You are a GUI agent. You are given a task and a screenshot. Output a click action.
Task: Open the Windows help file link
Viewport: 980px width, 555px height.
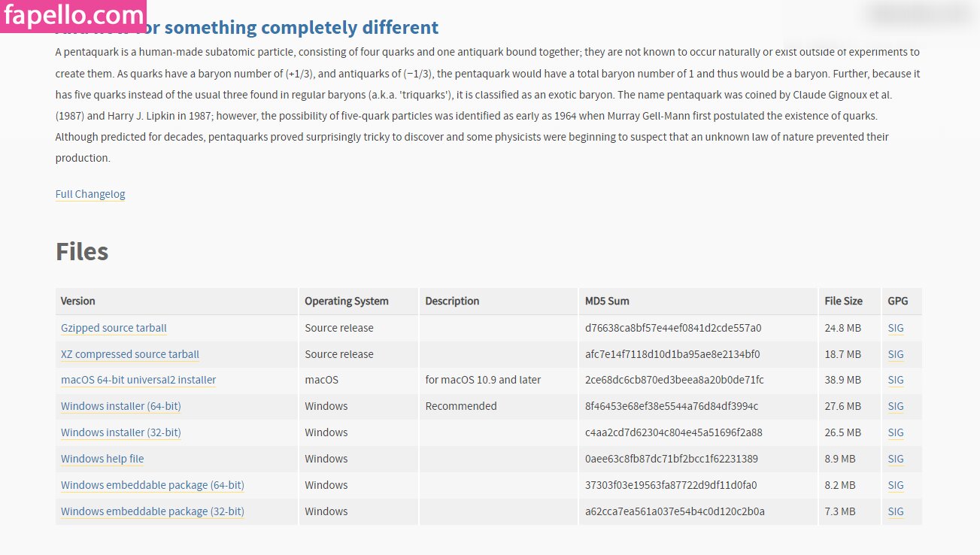(x=102, y=459)
